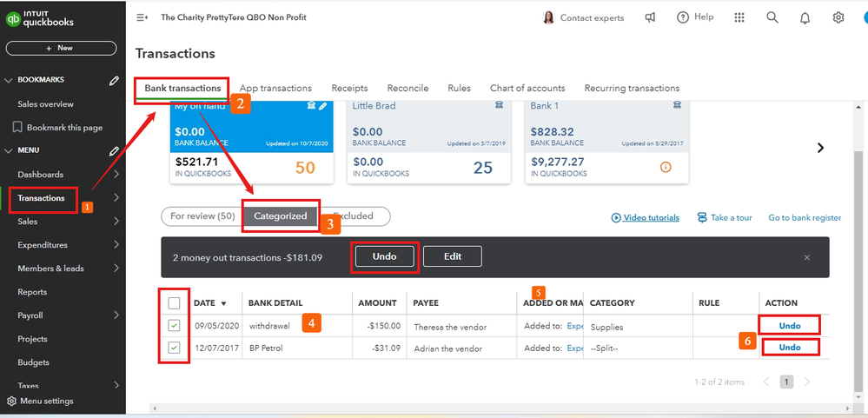
Task: Close the batch action bar
Action: 807,257
